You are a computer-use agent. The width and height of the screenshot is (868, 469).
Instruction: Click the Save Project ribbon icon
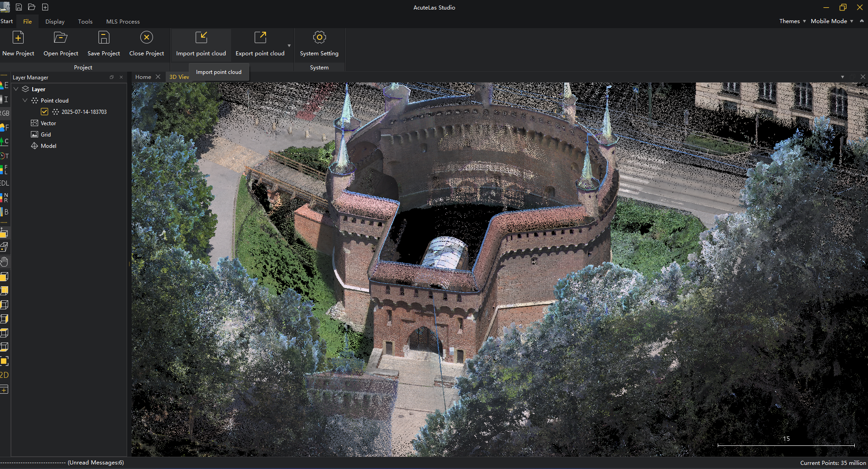pyautogui.click(x=104, y=38)
